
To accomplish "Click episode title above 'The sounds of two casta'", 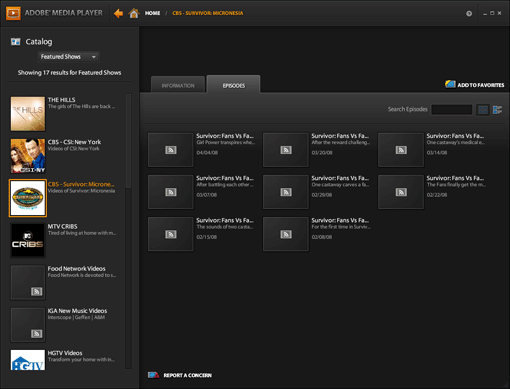I will coord(225,221).
